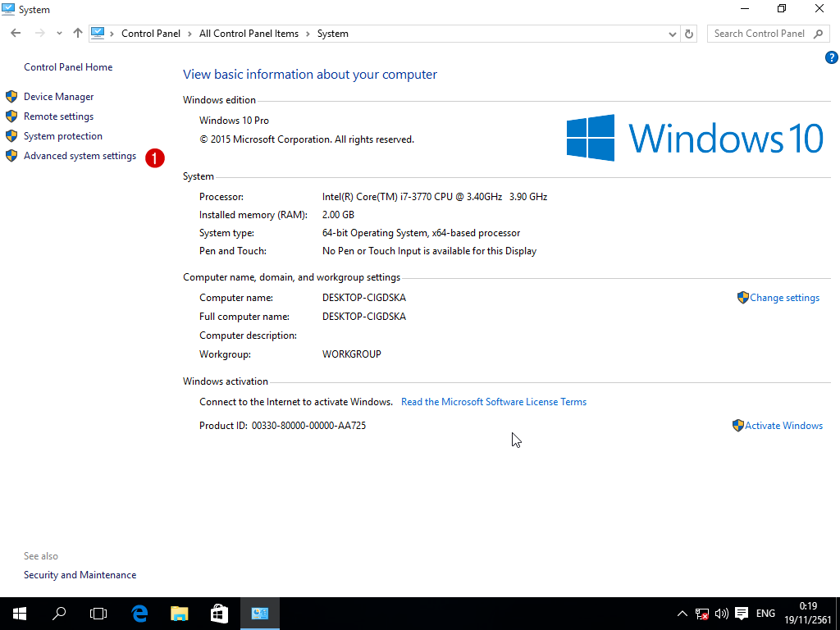The image size is (840, 630).
Task: Click shield icon beside Device Manager
Action: 11,97
